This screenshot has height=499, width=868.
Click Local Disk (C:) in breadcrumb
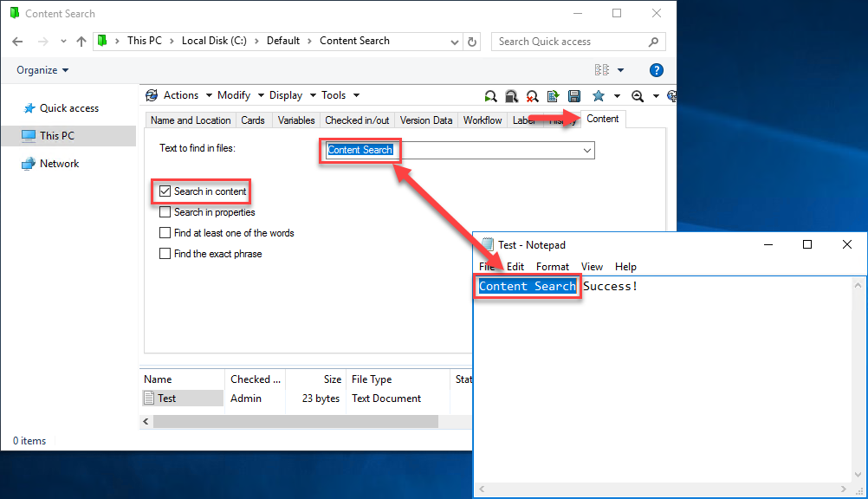[214, 41]
